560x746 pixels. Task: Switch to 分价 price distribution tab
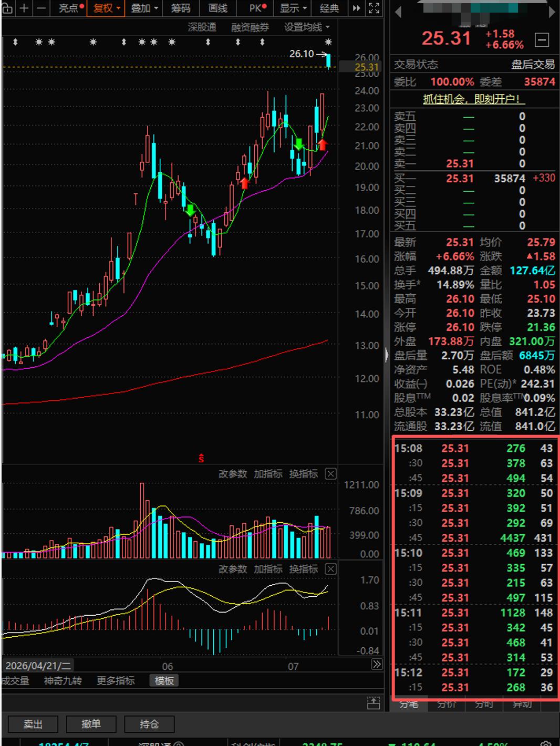pos(447,704)
